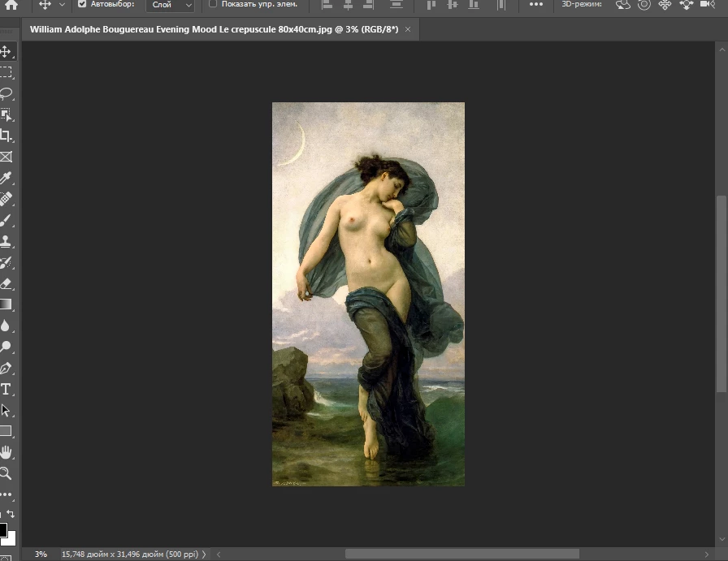Distribute layers vertically

[x=396, y=5]
